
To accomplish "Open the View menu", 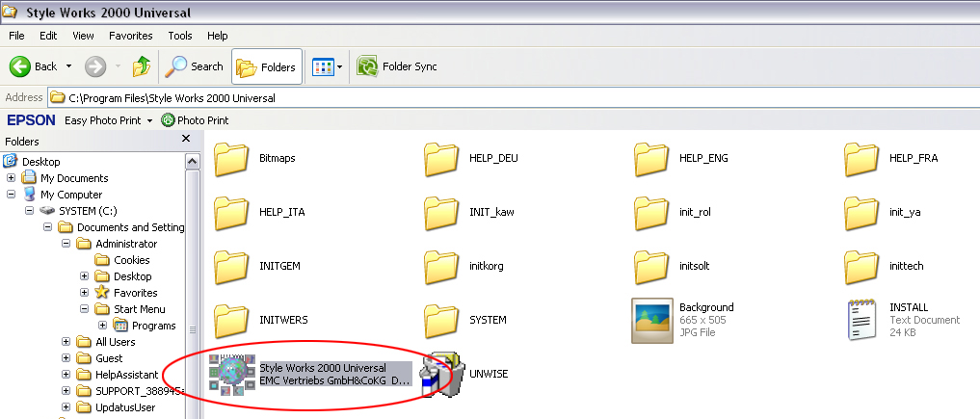I will click(x=83, y=36).
